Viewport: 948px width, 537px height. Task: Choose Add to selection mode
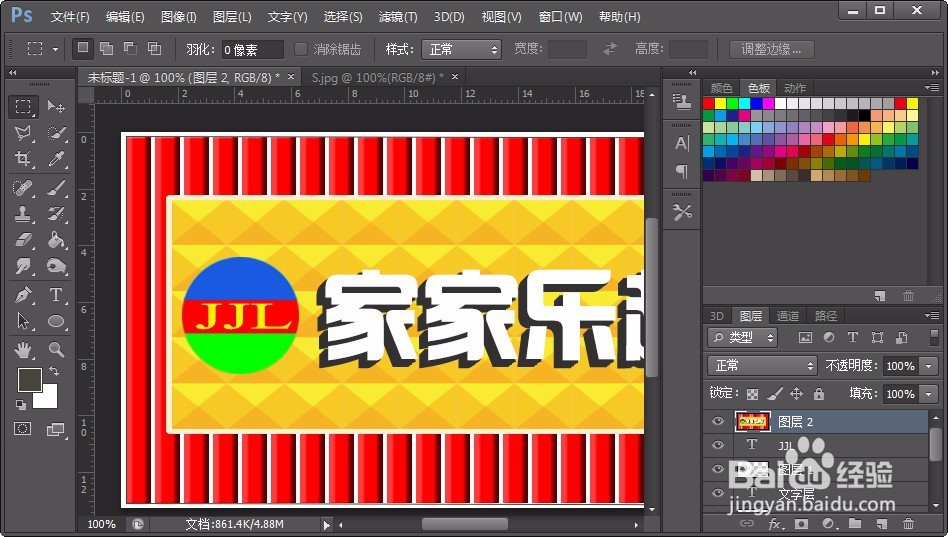pyautogui.click(x=106, y=48)
